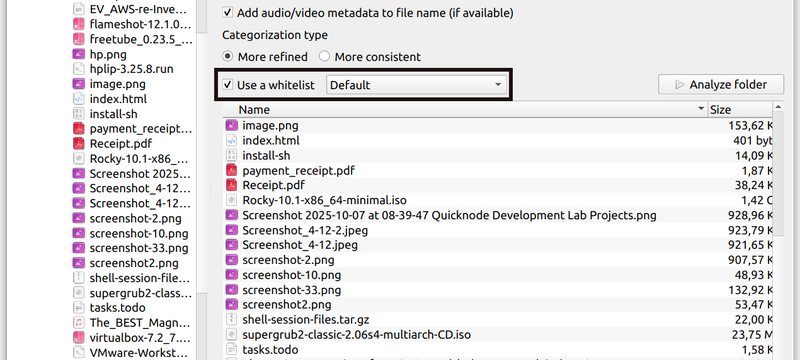
Task: Click screenshot-10.png's image icon in the table
Action: coord(232,275)
